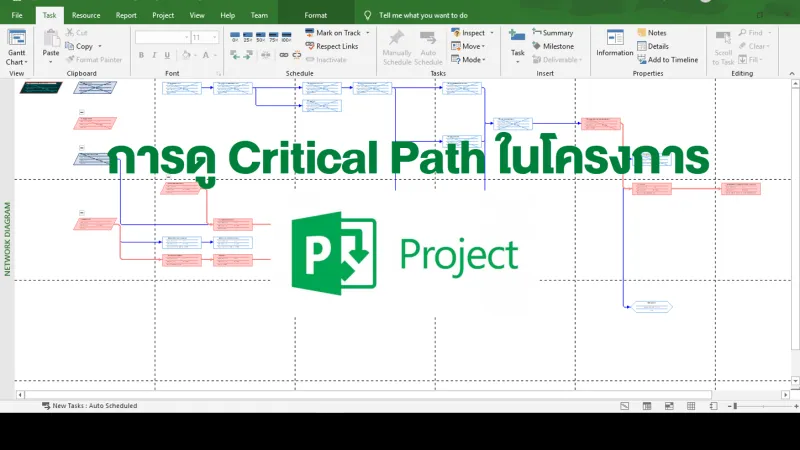Open the Inspect task dropdown
This screenshot has height=450, width=800.
click(472, 33)
